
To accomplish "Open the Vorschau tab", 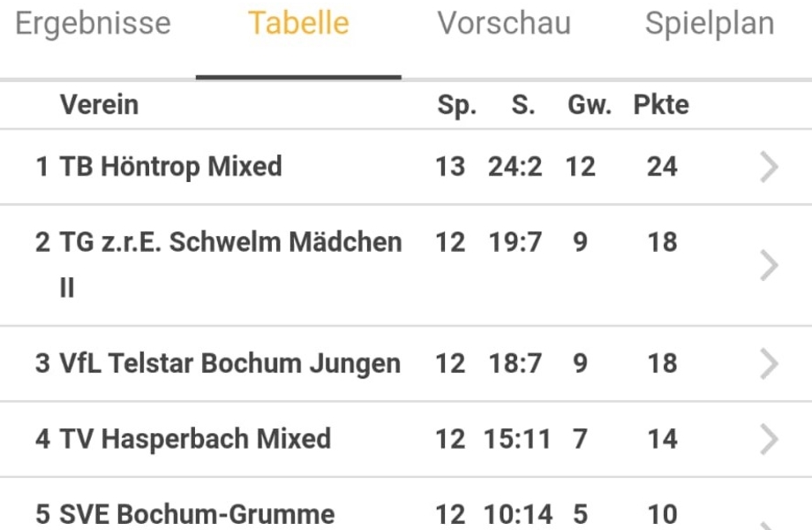I will (504, 24).
